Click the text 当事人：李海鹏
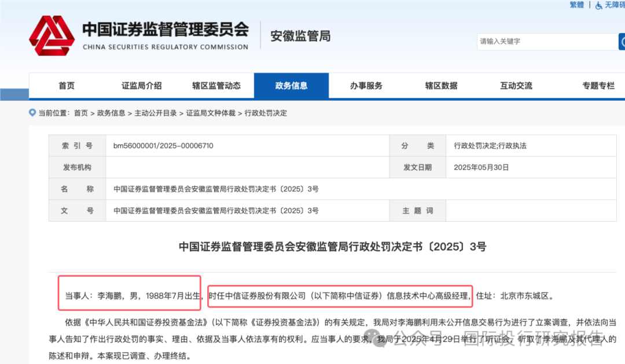625x364 pixels. [93, 296]
